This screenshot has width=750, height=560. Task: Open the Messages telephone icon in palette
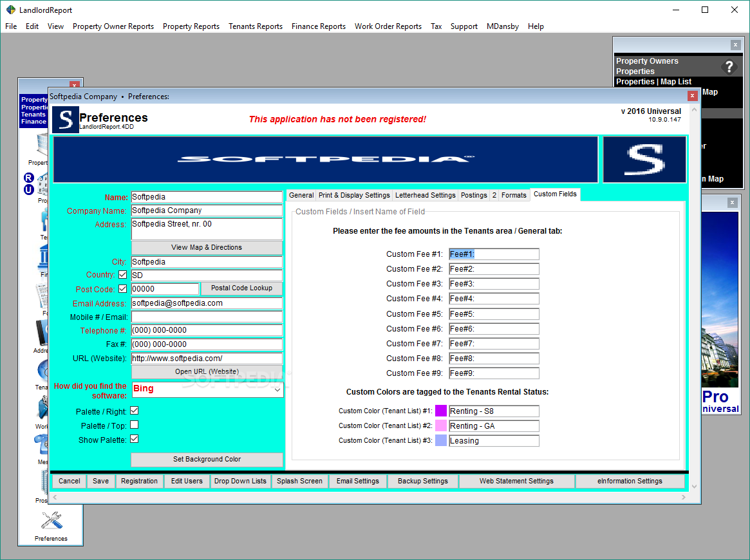[42, 443]
